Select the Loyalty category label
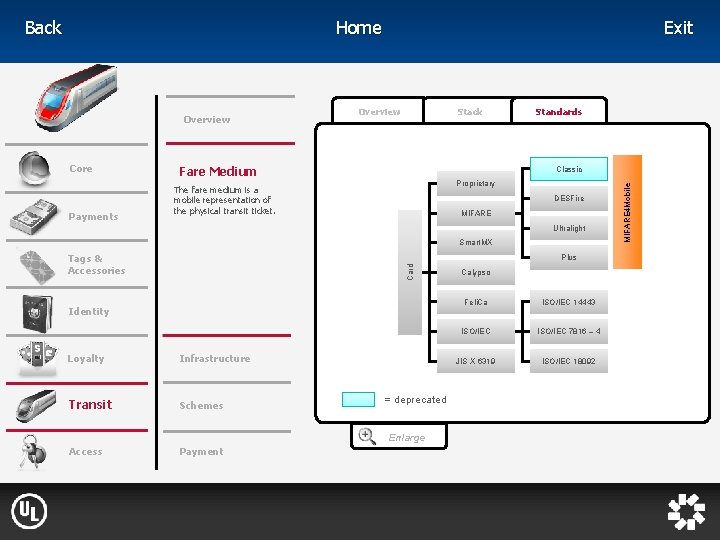720x540 pixels. click(86, 359)
